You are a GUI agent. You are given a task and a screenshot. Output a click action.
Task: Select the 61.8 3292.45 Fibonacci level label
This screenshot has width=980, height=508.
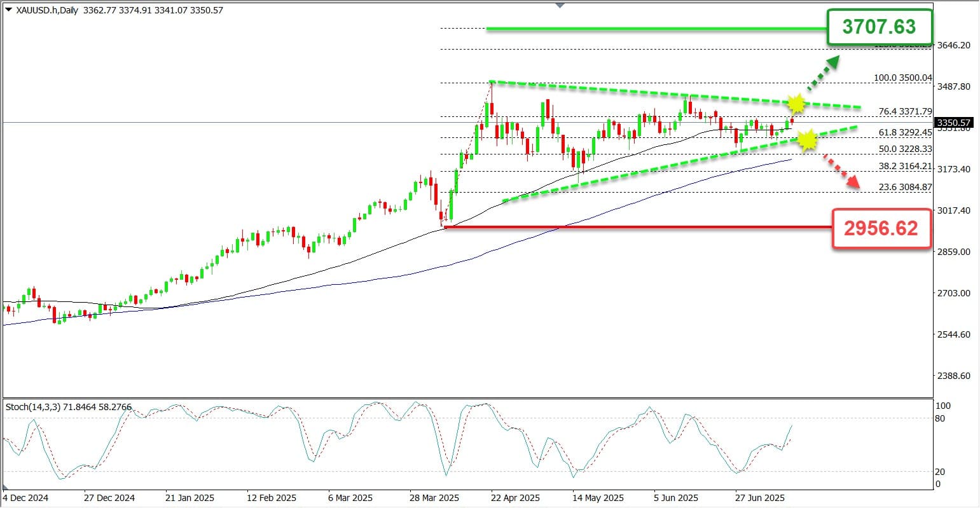point(905,132)
